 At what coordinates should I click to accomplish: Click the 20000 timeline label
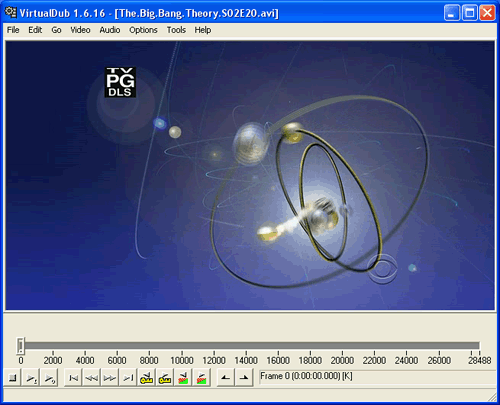tap(342, 361)
